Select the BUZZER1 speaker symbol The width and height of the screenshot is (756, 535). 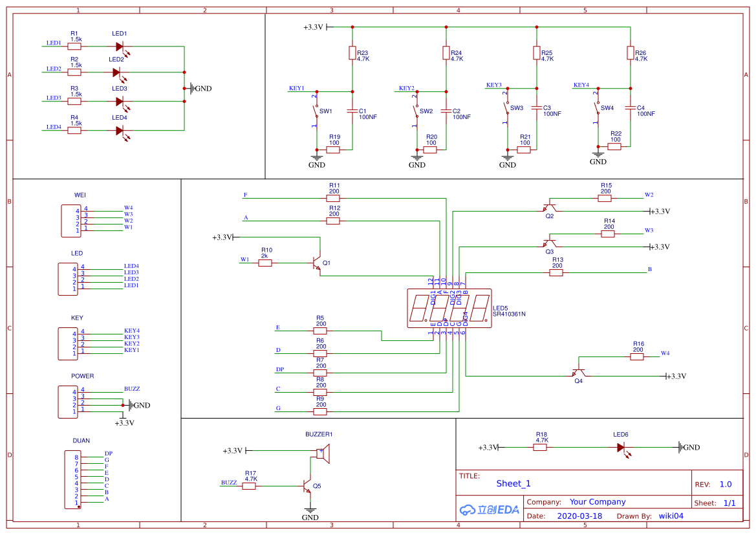[x=323, y=454]
